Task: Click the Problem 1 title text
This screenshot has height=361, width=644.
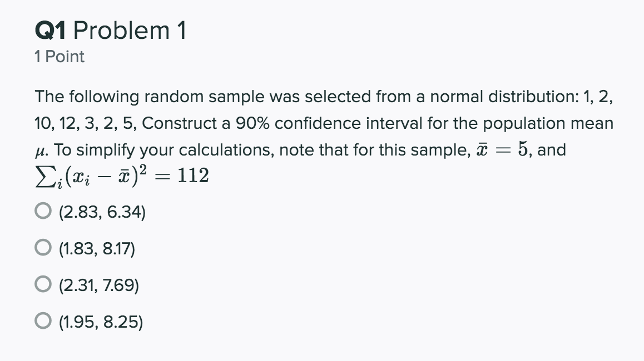Action: (x=130, y=31)
